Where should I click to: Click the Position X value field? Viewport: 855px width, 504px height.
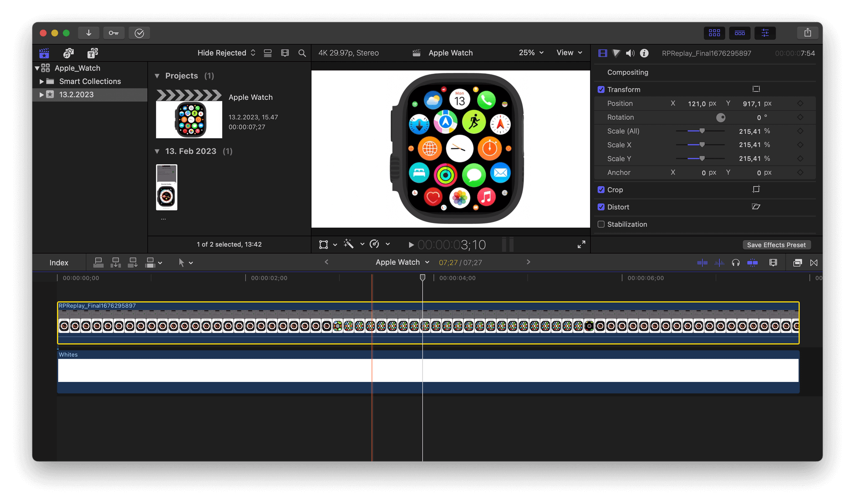coord(697,104)
